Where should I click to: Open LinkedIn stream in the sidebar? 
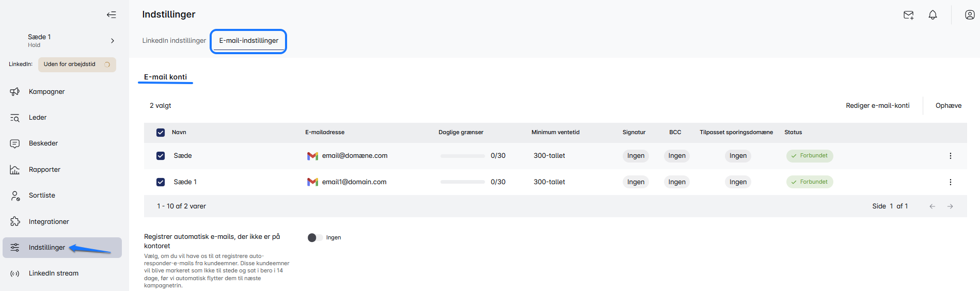coord(53,273)
